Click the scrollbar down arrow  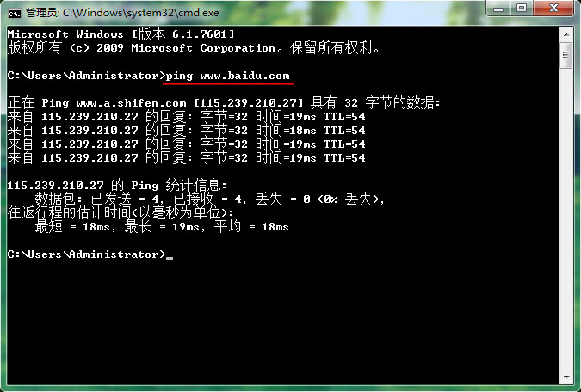coord(566,377)
